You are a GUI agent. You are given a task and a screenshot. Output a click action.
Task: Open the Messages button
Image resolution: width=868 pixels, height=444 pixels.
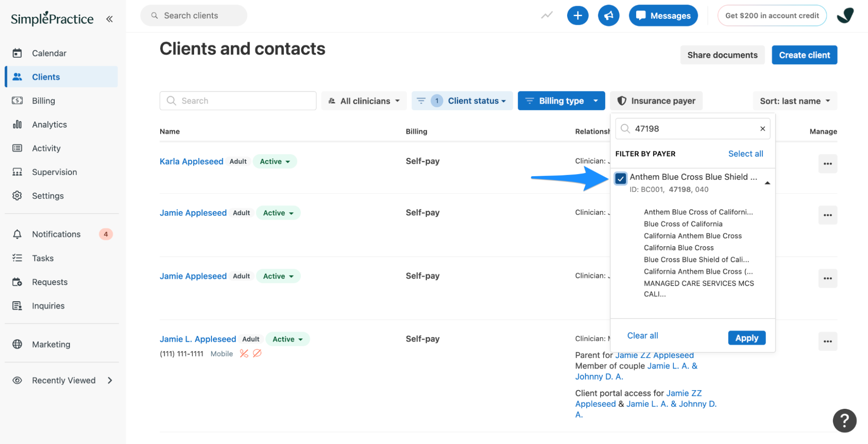pos(663,16)
